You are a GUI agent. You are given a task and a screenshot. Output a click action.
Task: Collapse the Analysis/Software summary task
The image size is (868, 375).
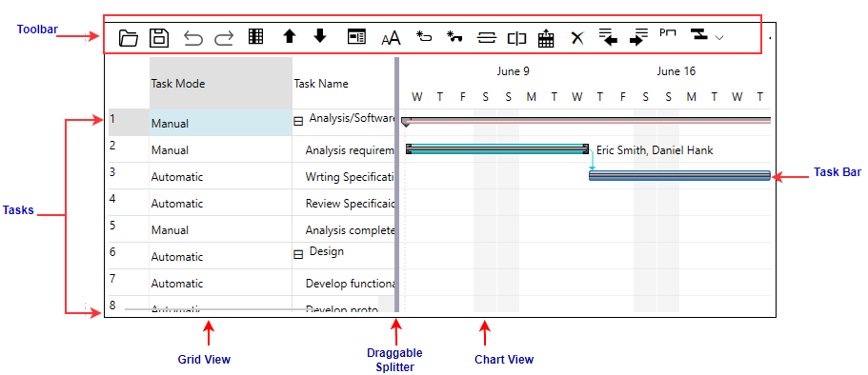pos(298,121)
